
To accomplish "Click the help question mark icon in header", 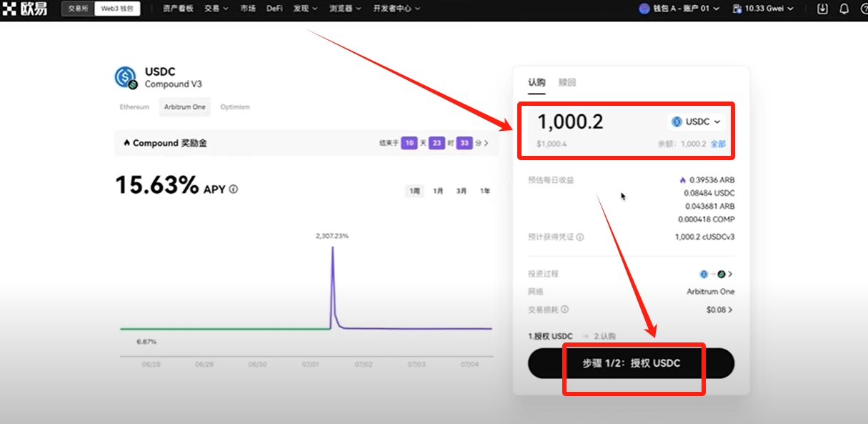I will coord(864,9).
